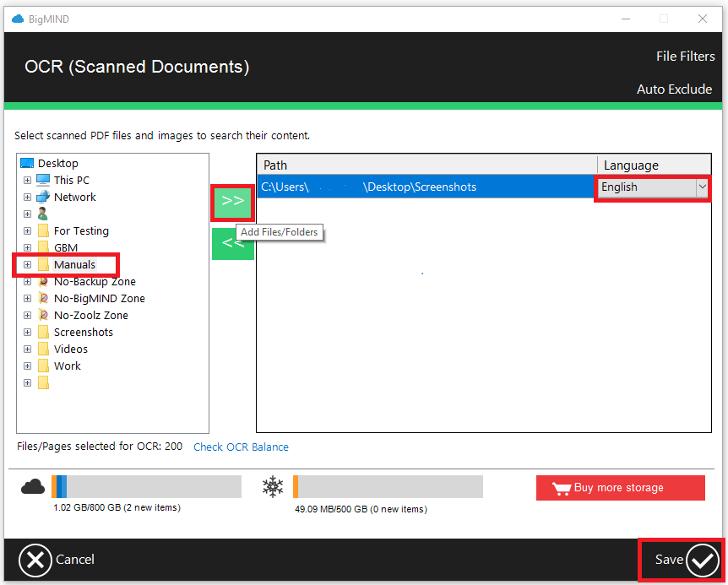The height and width of the screenshot is (585, 728).
Task: Select the Manuals folder
Action: coord(73,264)
